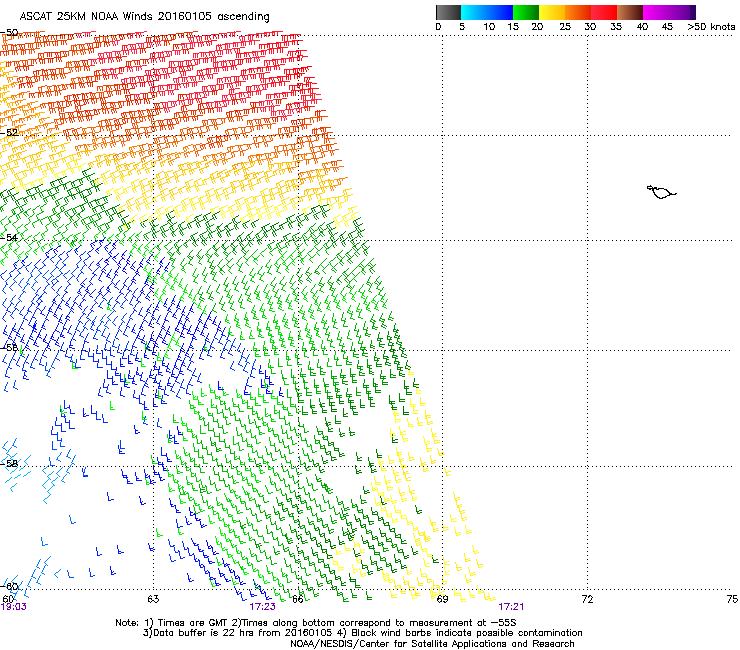This screenshot has height=650, width=740.
Task: Click the longitude label '60'
Action: 8,599
